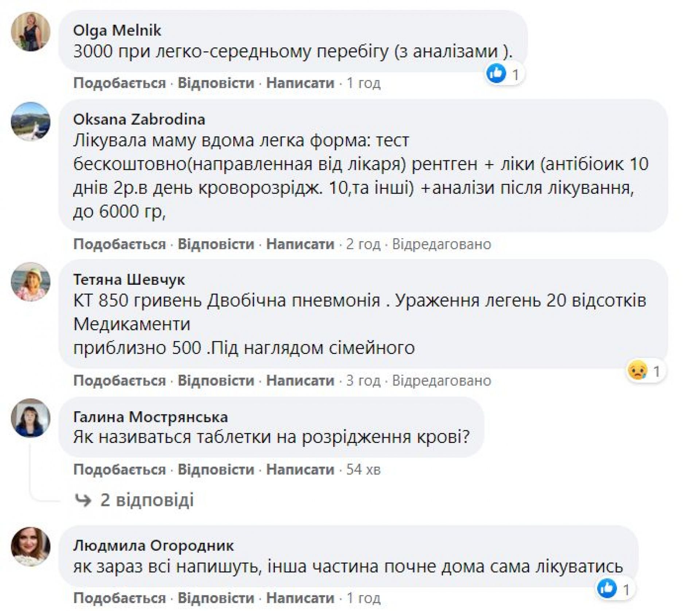Click the reply arrow icon beside 2 відповіді
This screenshot has height=611, width=700.
point(83,501)
